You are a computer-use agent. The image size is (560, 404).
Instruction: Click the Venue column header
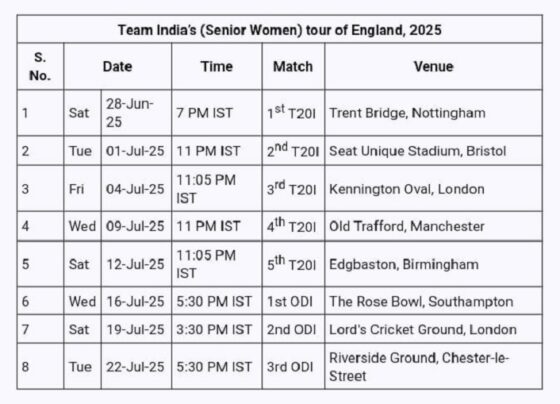point(434,66)
